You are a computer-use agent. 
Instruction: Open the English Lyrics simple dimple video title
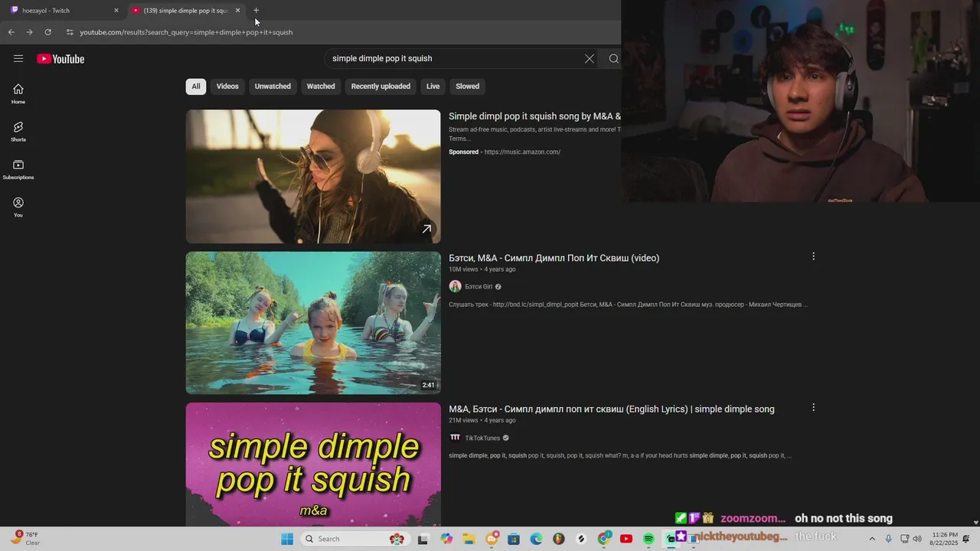[x=611, y=409]
